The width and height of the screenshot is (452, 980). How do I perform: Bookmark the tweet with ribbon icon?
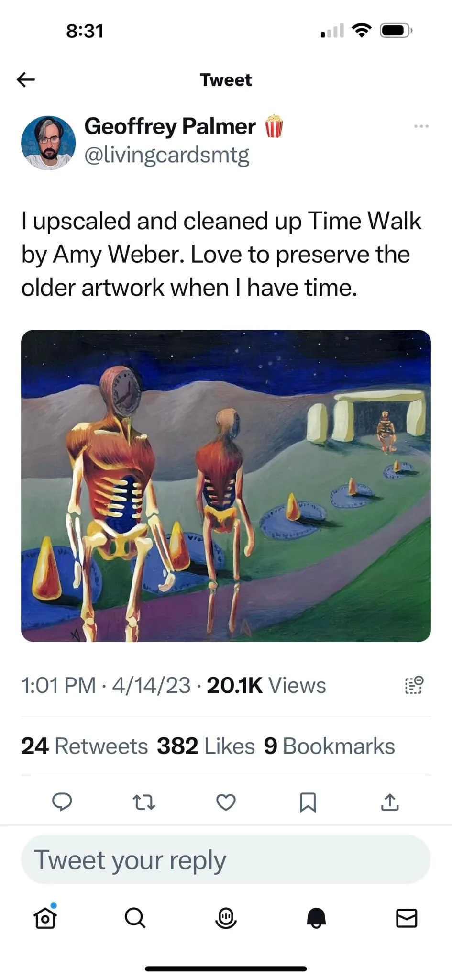[x=308, y=802]
